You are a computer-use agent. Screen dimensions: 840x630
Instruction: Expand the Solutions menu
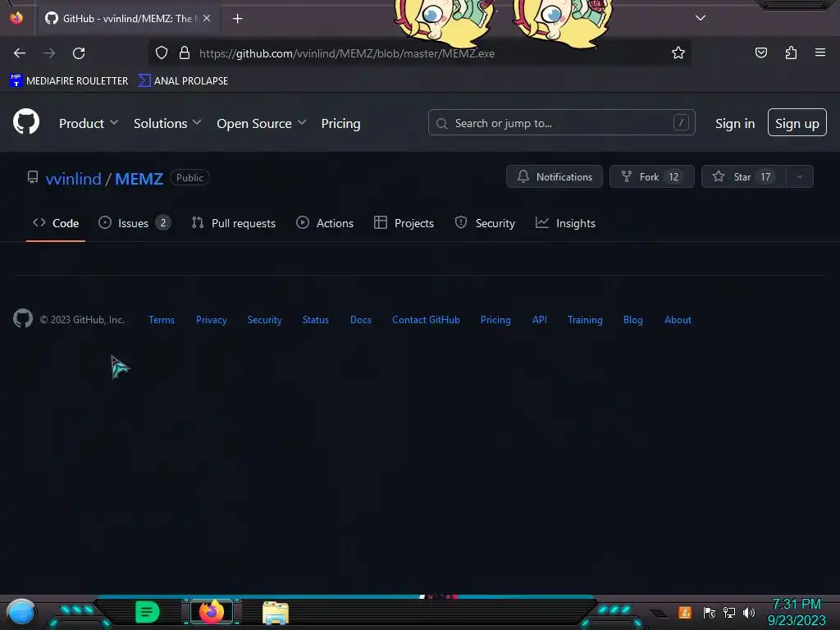point(167,123)
